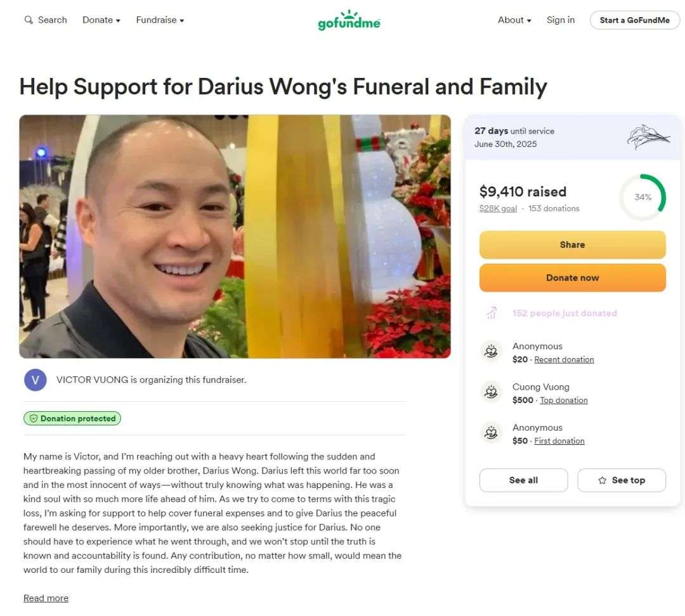
Task: Expand the Donate dropdown menu
Action: point(101,20)
